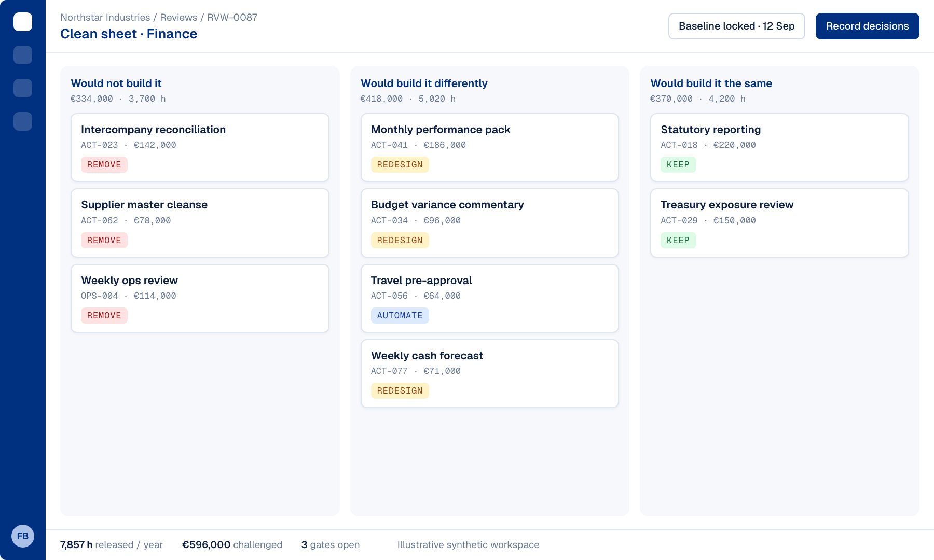Click the RVW-0087 breadcrumb text
This screenshot has width=934, height=560.
tap(232, 17)
